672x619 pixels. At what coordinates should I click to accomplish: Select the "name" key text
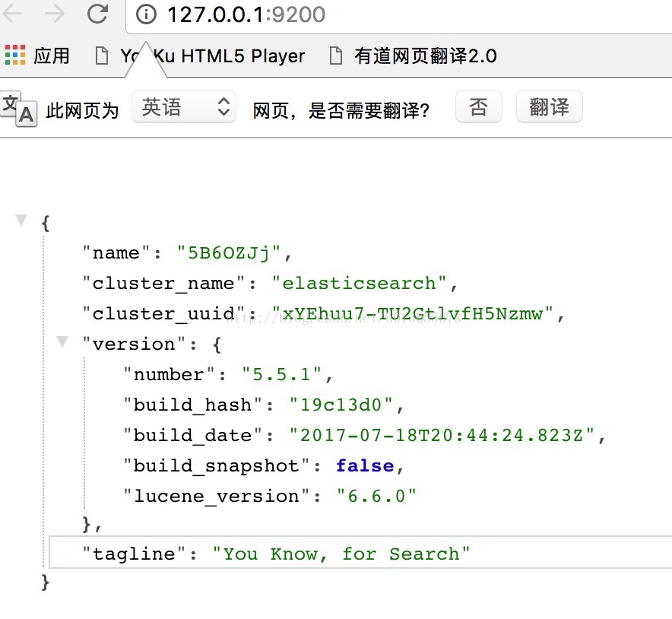116,252
